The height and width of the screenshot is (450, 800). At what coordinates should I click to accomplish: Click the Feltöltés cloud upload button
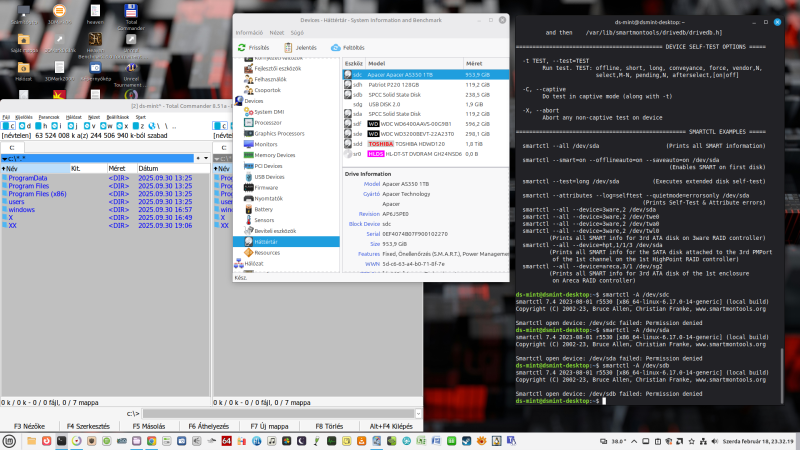tap(347, 47)
